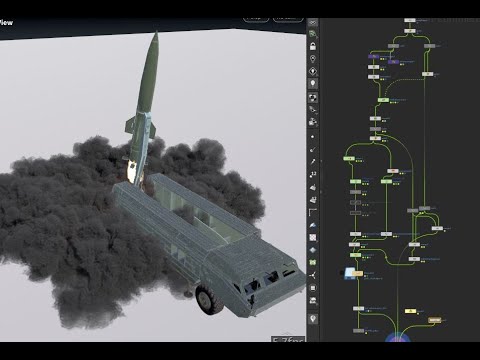
Task: Select the left purple node in the network
Action: click(x=374, y=56)
